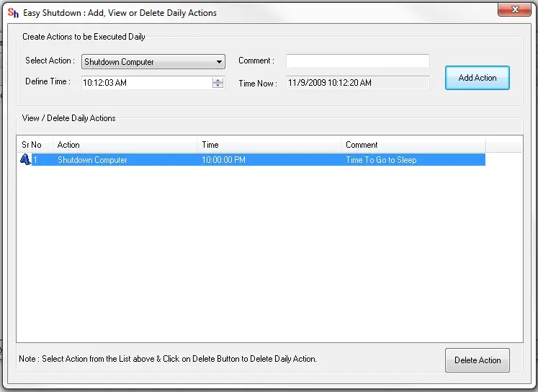Select the Shutdown Computer entry in the list
Viewport: 538px width, 392px height.
point(92,160)
